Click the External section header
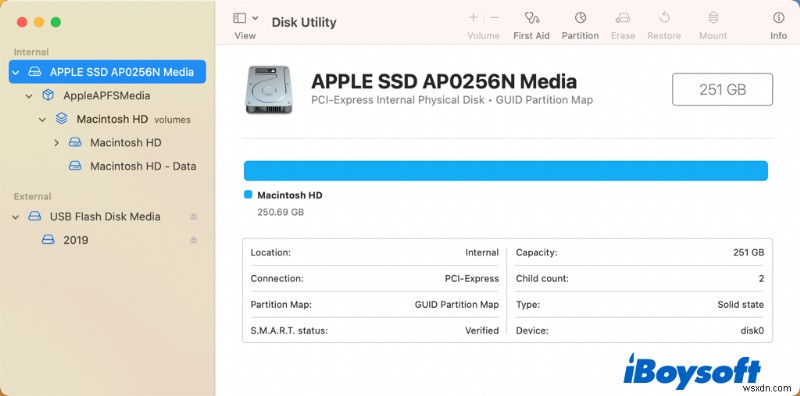The height and width of the screenshot is (396, 800). pos(33,196)
